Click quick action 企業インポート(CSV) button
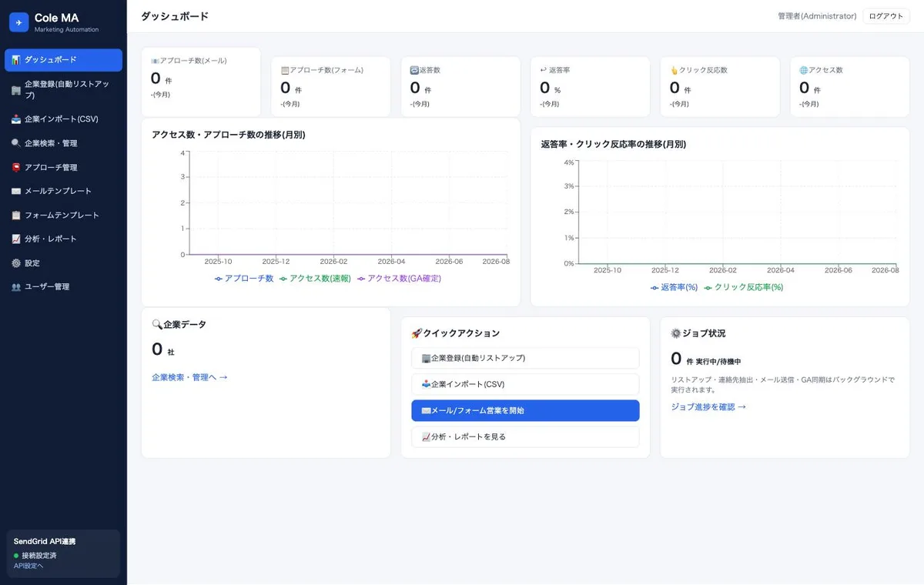 coord(525,384)
